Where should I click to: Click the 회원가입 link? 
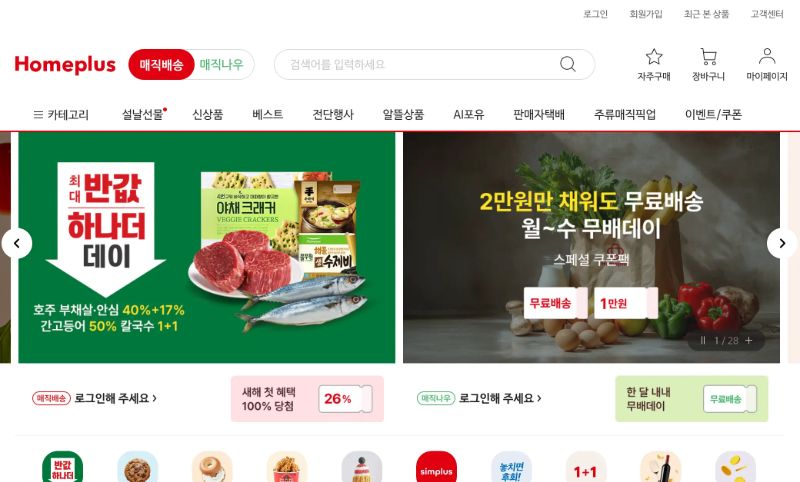tap(645, 14)
